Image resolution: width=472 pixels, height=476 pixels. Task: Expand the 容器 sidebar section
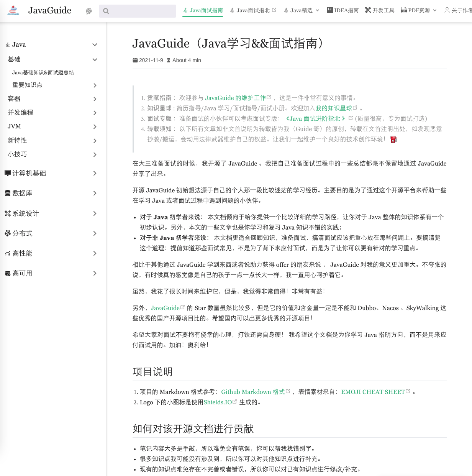pyautogui.click(x=95, y=99)
